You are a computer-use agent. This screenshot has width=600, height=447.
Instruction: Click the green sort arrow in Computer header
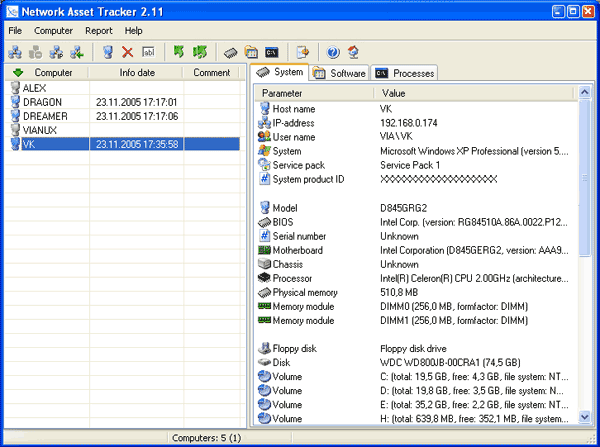(18, 72)
